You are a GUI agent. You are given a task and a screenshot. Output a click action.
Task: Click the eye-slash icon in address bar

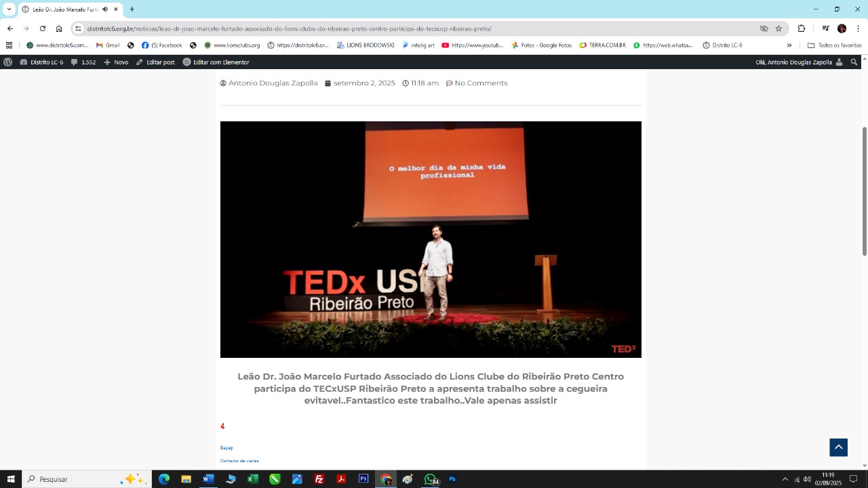click(x=764, y=28)
